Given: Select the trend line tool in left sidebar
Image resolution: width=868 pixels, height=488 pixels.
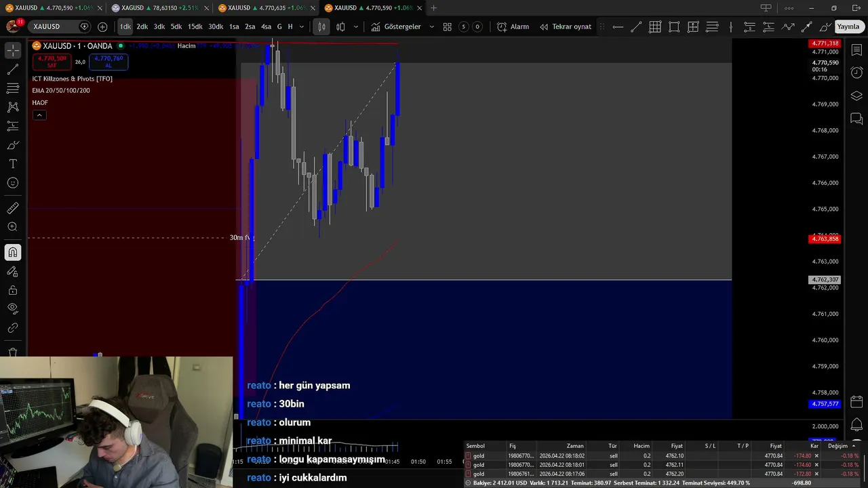Looking at the screenshot, I should (13, 70).
